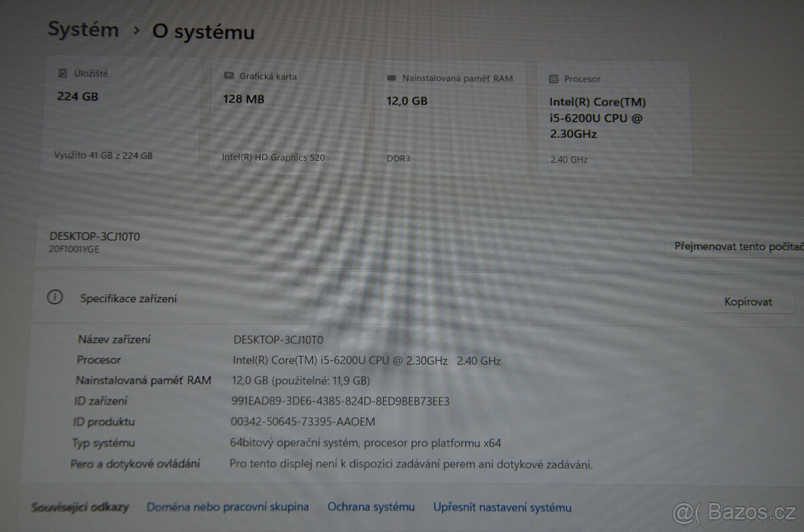Click the O systému breadcrumb item
The height and width of the screenshot is (532, 804).
[x=203, y=31]
